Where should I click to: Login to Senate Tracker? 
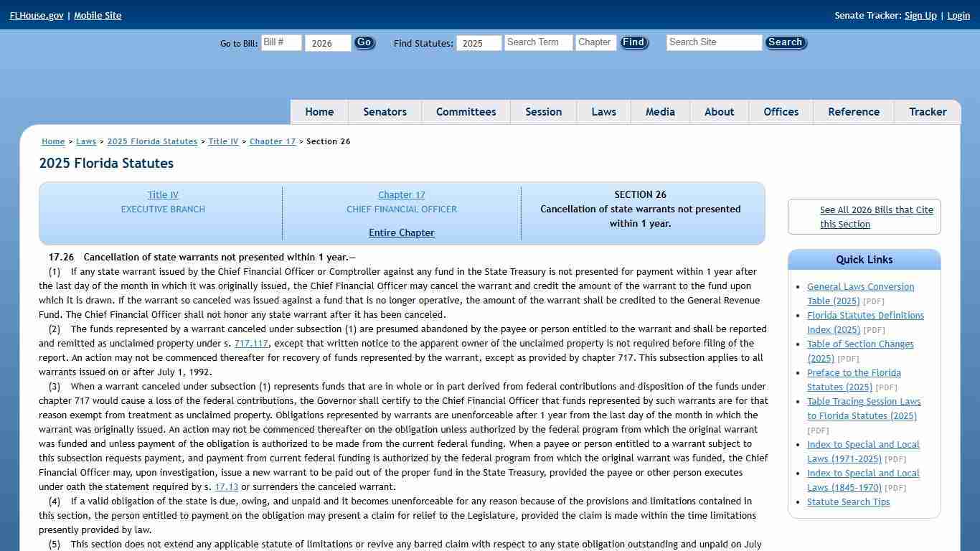point(958,15)
